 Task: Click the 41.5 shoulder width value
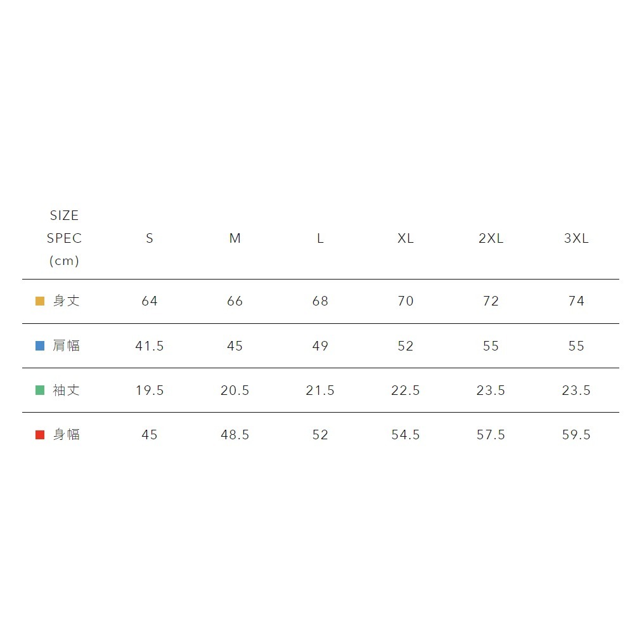click(150, 346)
